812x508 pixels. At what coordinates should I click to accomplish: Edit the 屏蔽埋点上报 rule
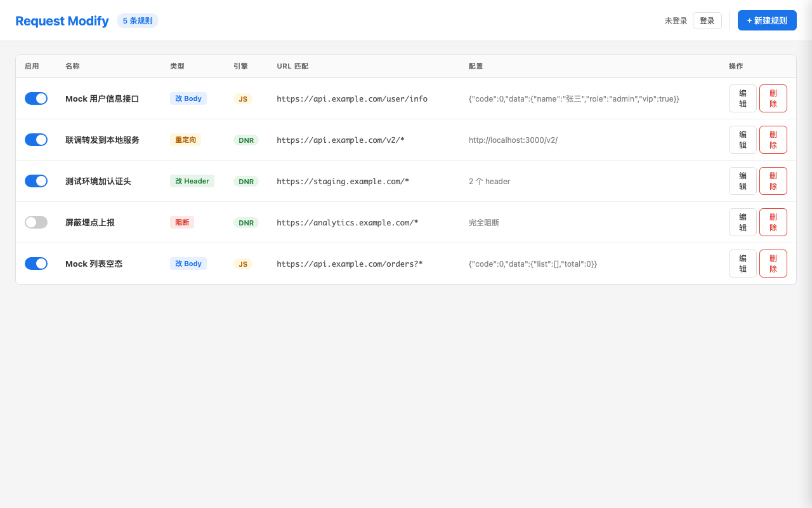pos(743,222)
